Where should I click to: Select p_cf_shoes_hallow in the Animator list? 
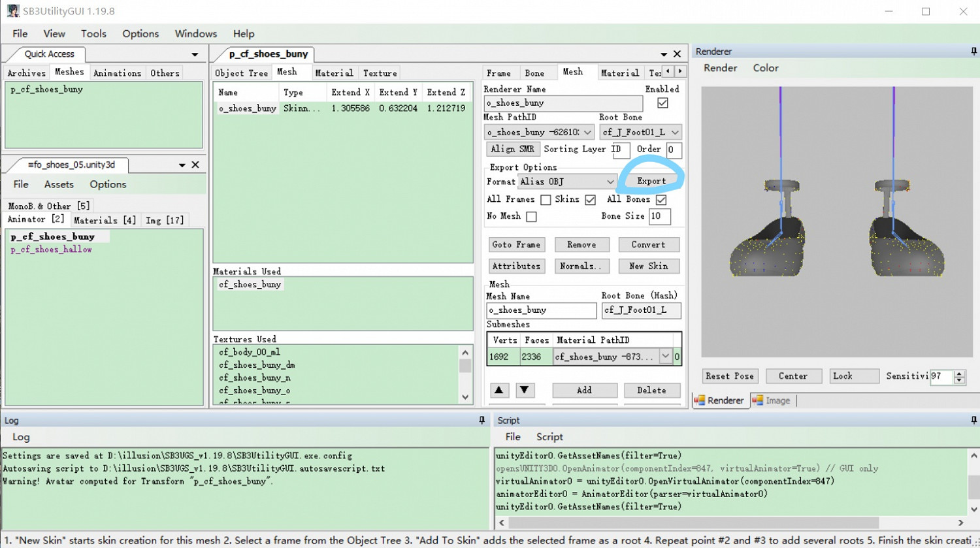click(x=52, y=250)
